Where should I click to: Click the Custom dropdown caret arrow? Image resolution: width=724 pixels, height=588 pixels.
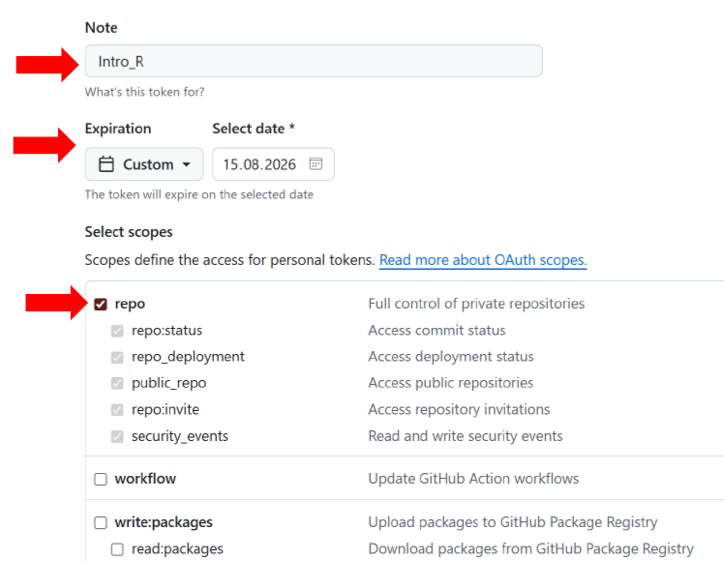pos(186,165)
